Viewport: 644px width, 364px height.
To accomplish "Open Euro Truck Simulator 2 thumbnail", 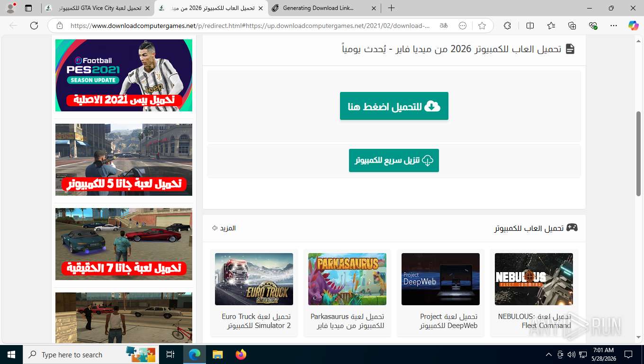I will [254, 279].
